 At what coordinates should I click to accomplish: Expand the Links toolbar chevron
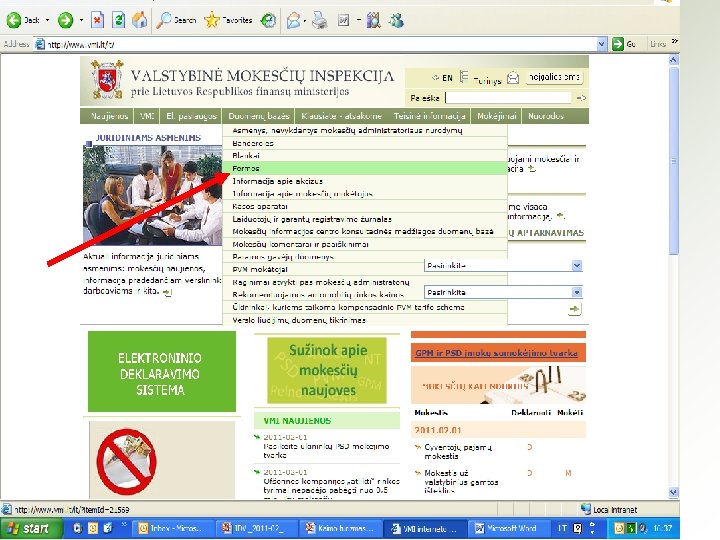[675, 42]
